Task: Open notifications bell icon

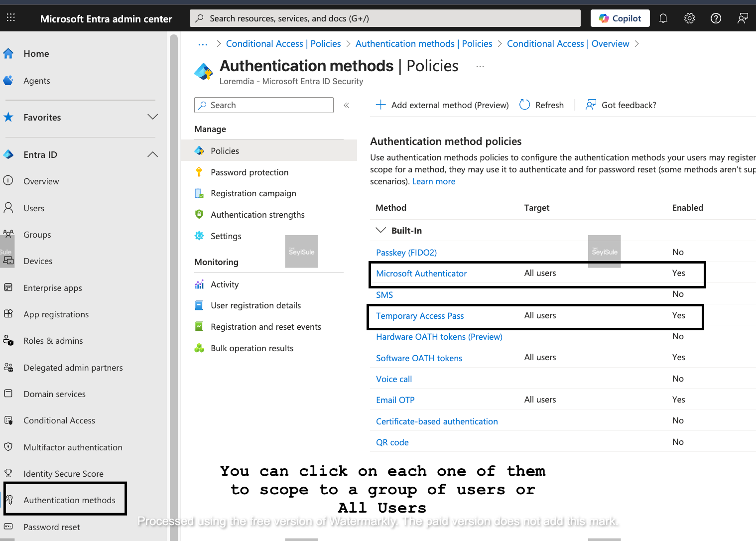Action: [663, 18]
